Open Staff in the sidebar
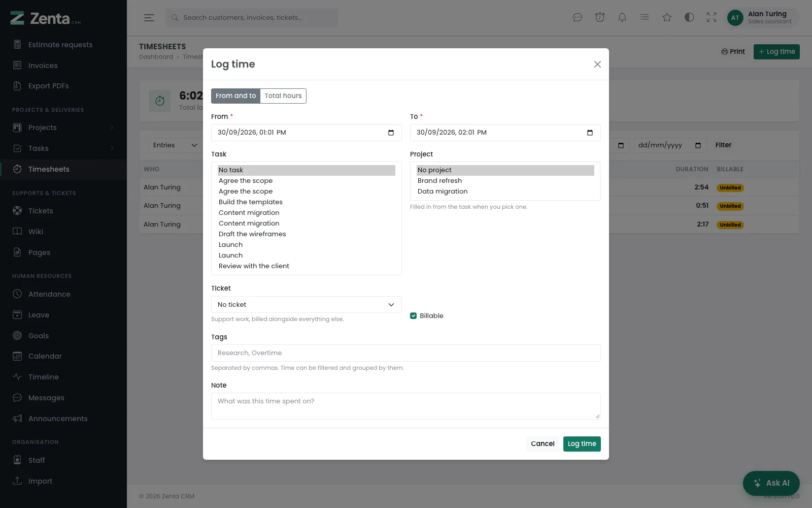The width and height of the screenshot is (812, 508). [37, 460]
